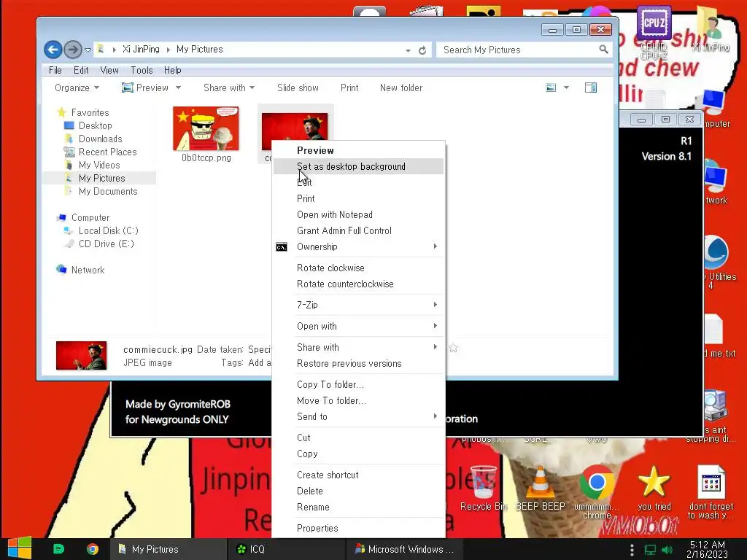Select CD Drive (E:) in the sidebar

click(107, 244)
